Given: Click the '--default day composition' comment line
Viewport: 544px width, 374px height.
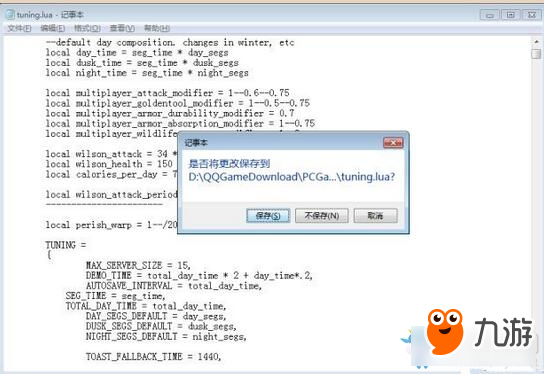Looking at the screenshot, I should 170,43.
